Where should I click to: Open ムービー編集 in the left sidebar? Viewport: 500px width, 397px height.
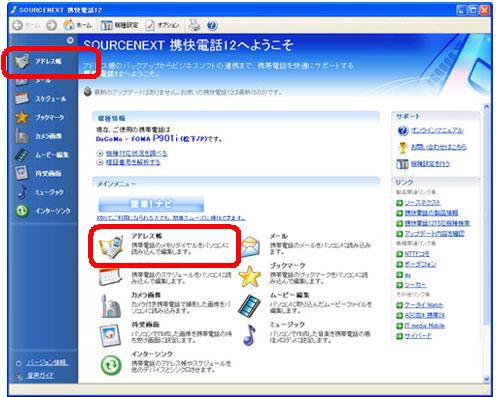click(x=42, y=155)
